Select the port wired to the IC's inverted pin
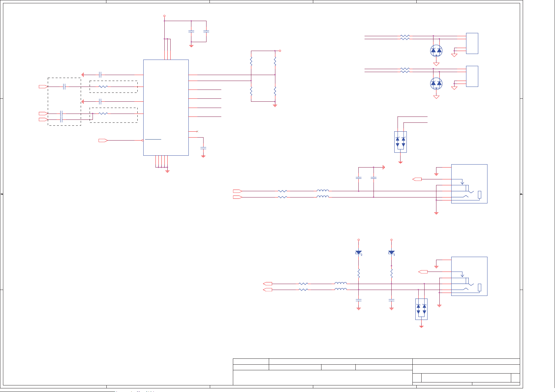The height and width of the screenshot is (392, 555). tap(103, 140)
